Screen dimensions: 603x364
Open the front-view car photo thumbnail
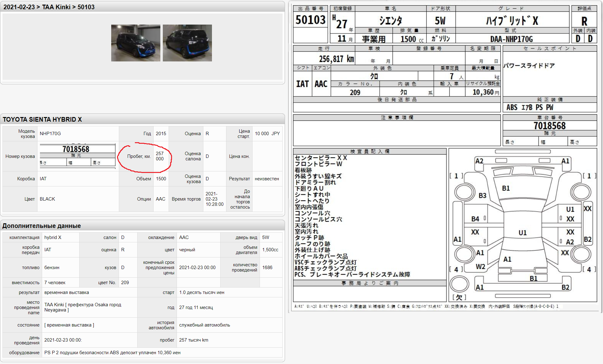click(135, 43)
